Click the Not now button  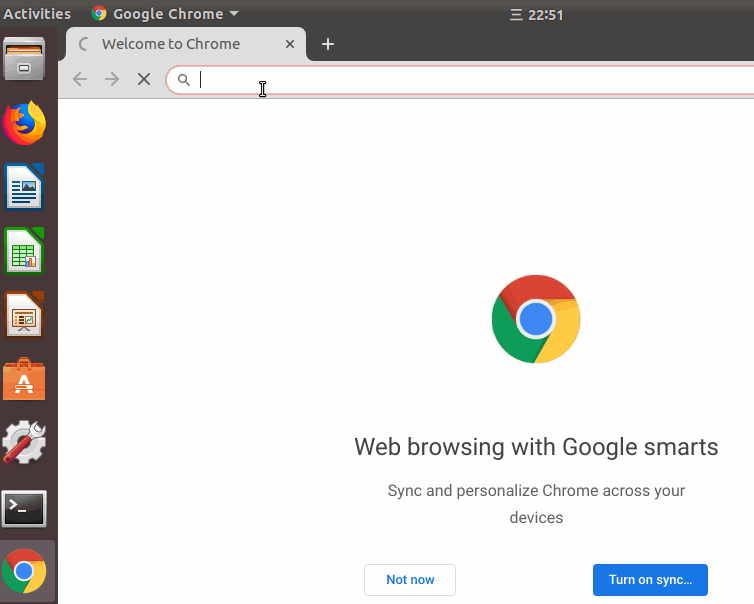tap(410, 579)
